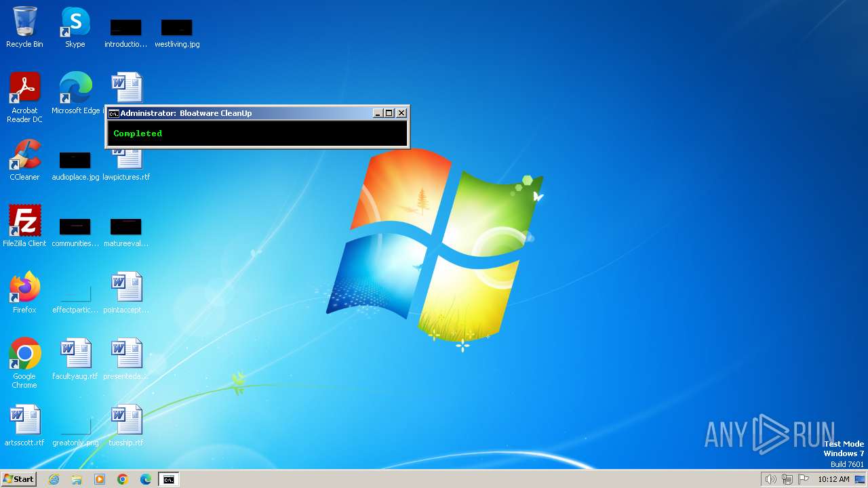Select tueship.rtf document
Image resolution: width=868 pixels, height=488 pixels.
(x=126, y=426)
